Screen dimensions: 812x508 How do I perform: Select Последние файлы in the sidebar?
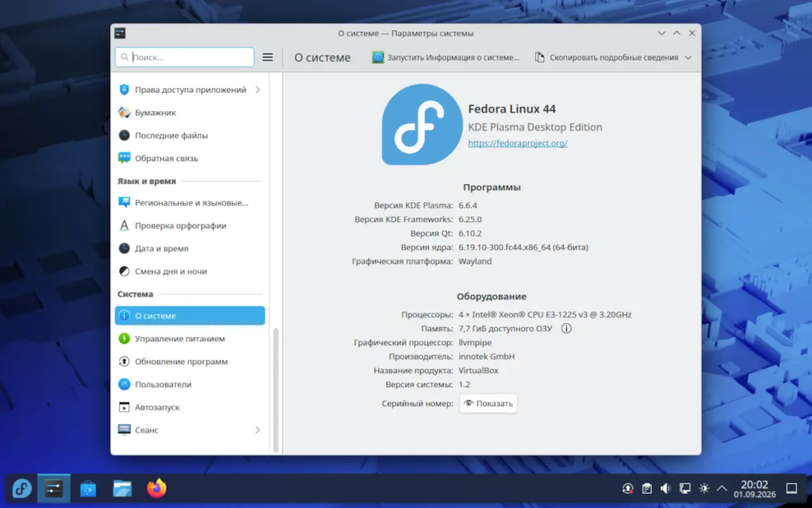point(190,135)
